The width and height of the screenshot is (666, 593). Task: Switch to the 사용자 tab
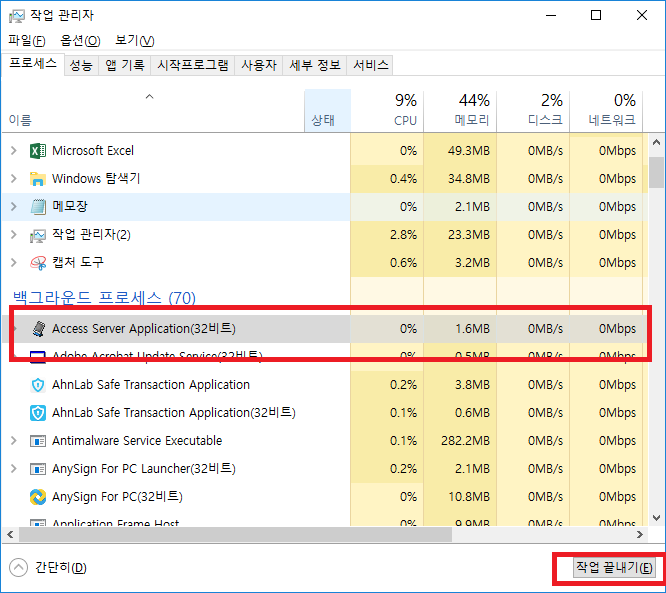click(x=259, y=65)
